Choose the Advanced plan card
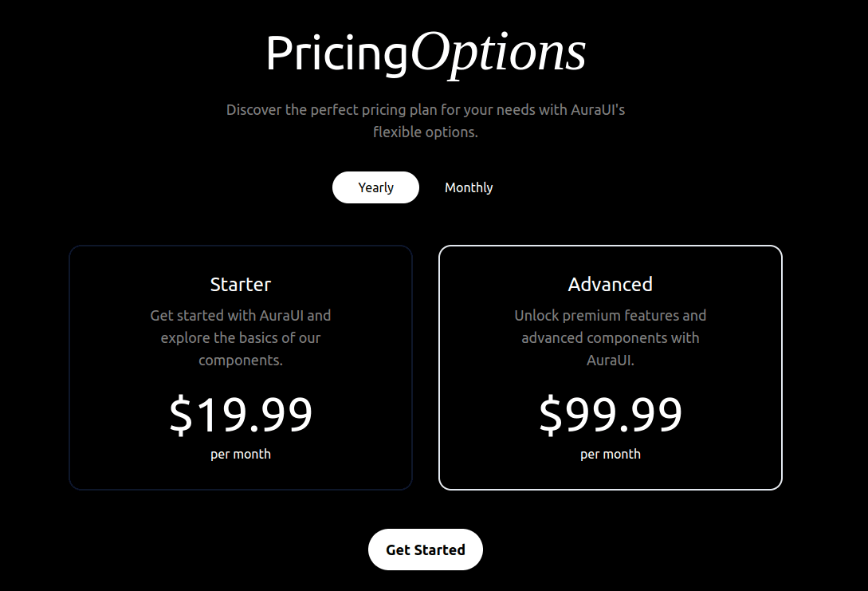Viewport: 868px width, 591px height. tap(610, 368)
